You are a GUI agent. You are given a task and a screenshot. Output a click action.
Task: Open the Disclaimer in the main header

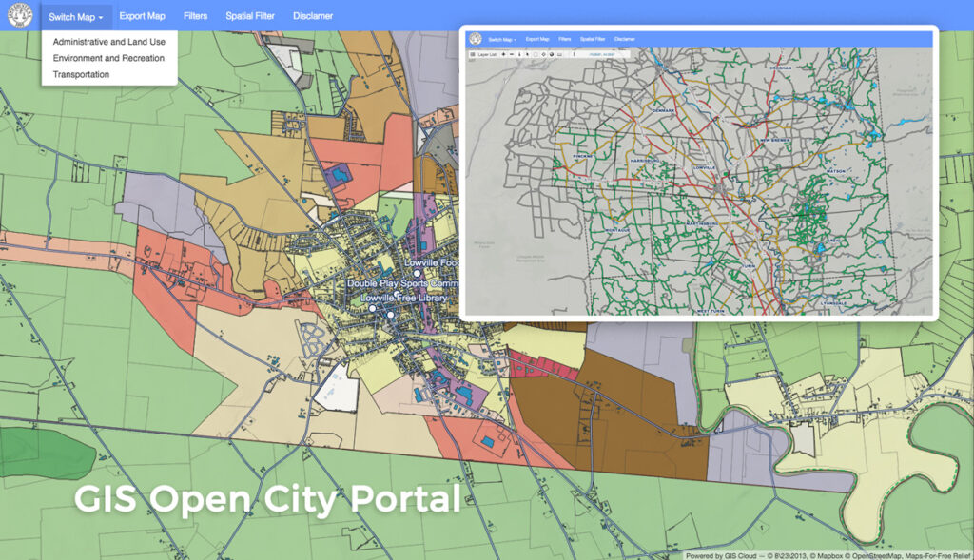pos(313,16)
